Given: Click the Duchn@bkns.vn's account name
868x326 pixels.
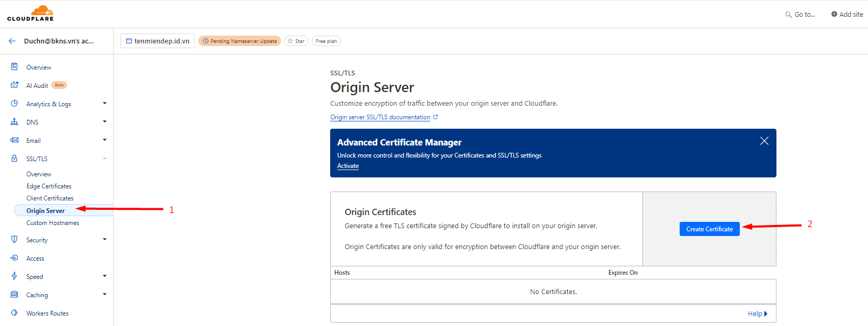Looking at the screenshot, I should (59, 41).
